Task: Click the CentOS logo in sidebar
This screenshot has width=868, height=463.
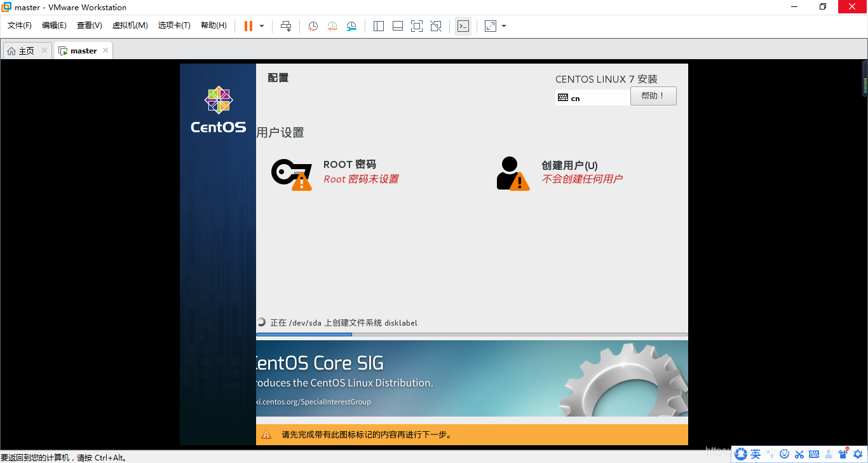Action: click(219, 109)
